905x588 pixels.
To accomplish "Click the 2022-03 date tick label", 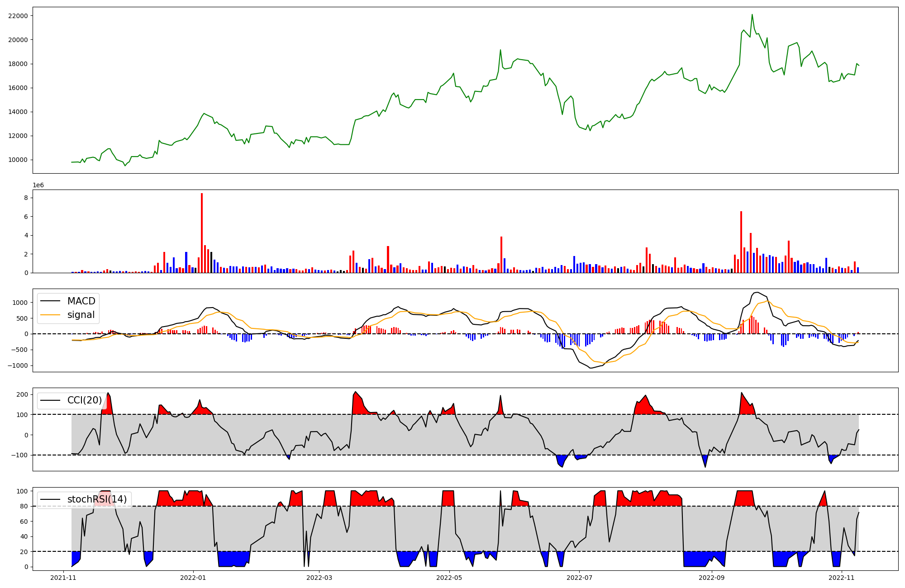I will 319,578.
